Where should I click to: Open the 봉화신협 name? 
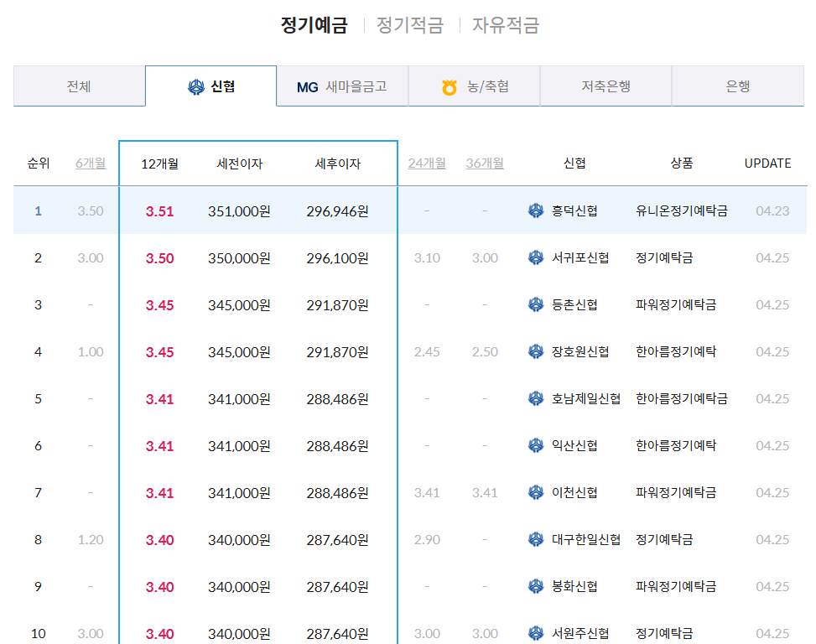(574, 586)
